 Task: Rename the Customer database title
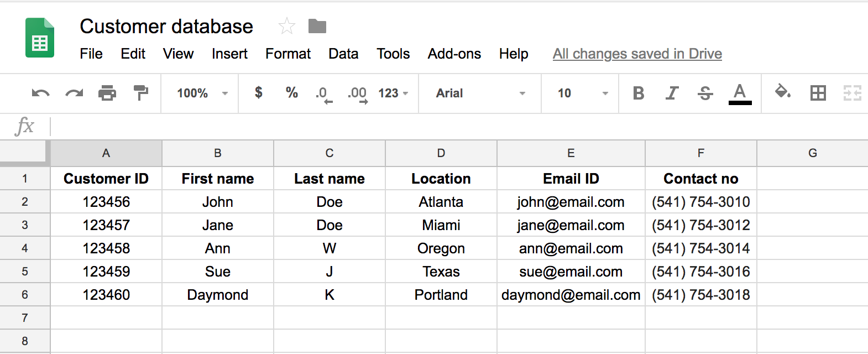point(166,26)
